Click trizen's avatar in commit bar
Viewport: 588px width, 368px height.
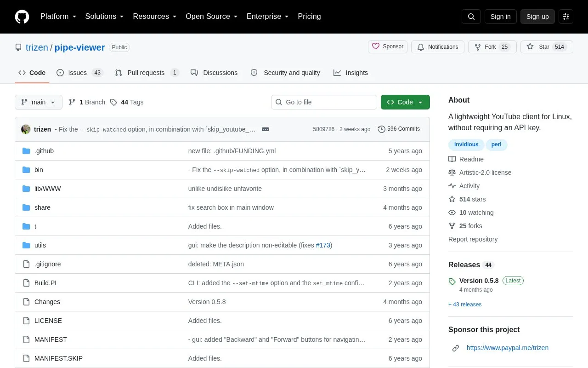click(x=26, y=129)
